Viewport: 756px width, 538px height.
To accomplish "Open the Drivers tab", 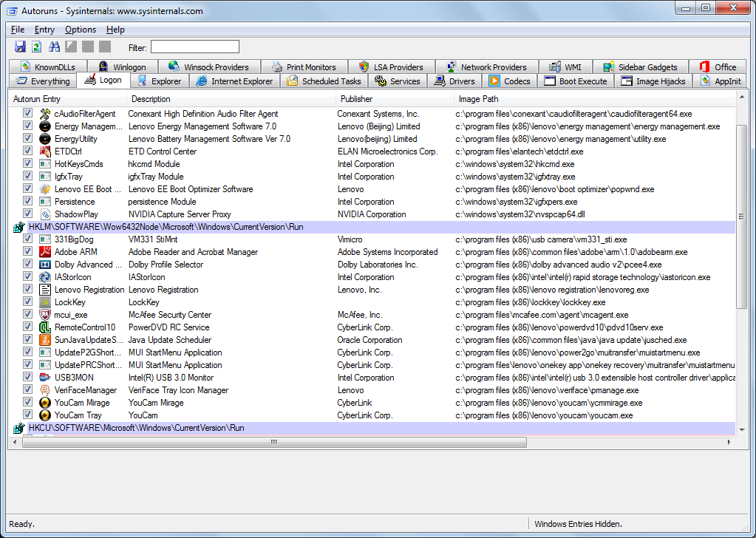I will click(x=454, y=81).
